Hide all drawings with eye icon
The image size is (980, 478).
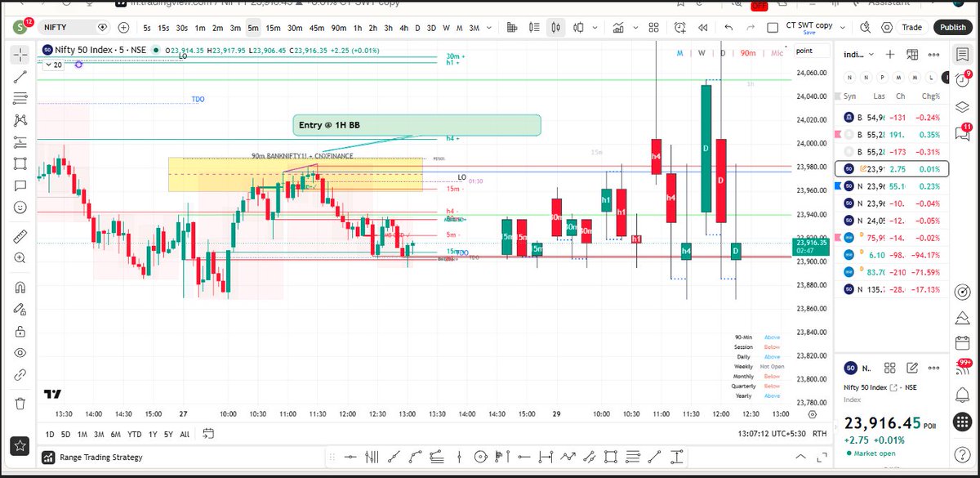[20, 353]
